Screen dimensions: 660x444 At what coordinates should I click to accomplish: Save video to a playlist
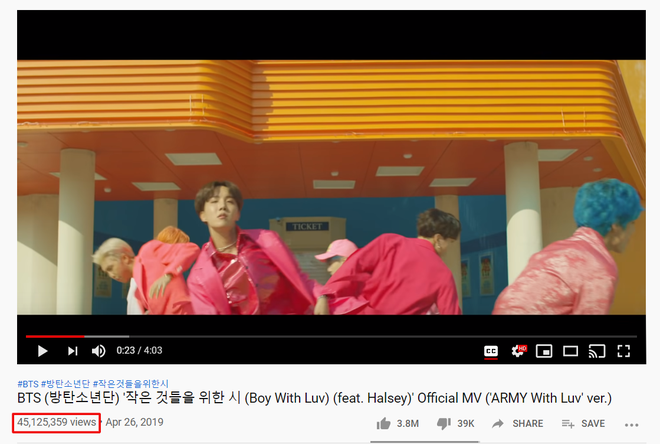583,423
